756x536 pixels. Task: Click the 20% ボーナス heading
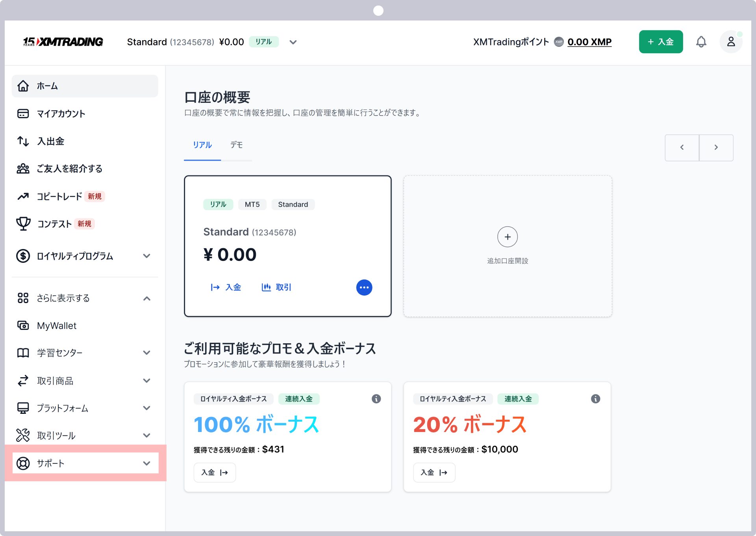(x=470, y=424)
